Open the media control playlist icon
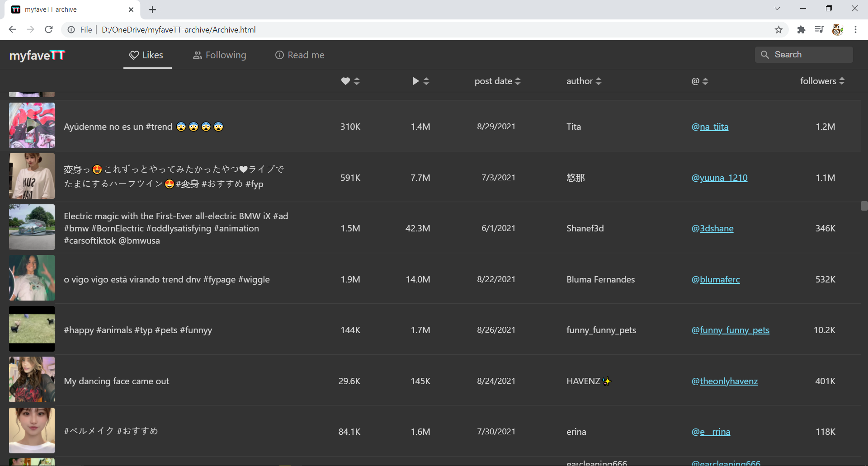The height and width of the screenshot is (466, 868). pos(819,29)
